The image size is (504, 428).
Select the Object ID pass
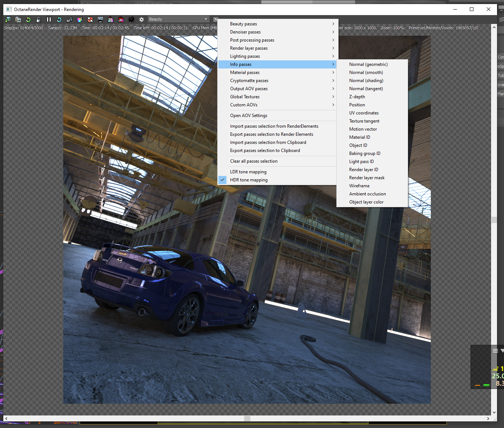(372, 145)
